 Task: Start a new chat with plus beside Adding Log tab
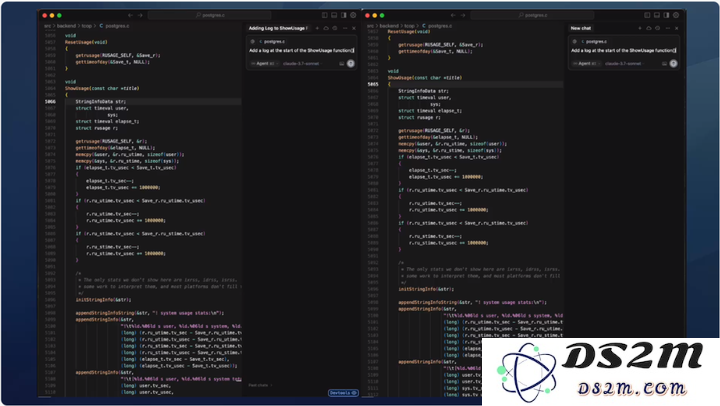point(317,28)
